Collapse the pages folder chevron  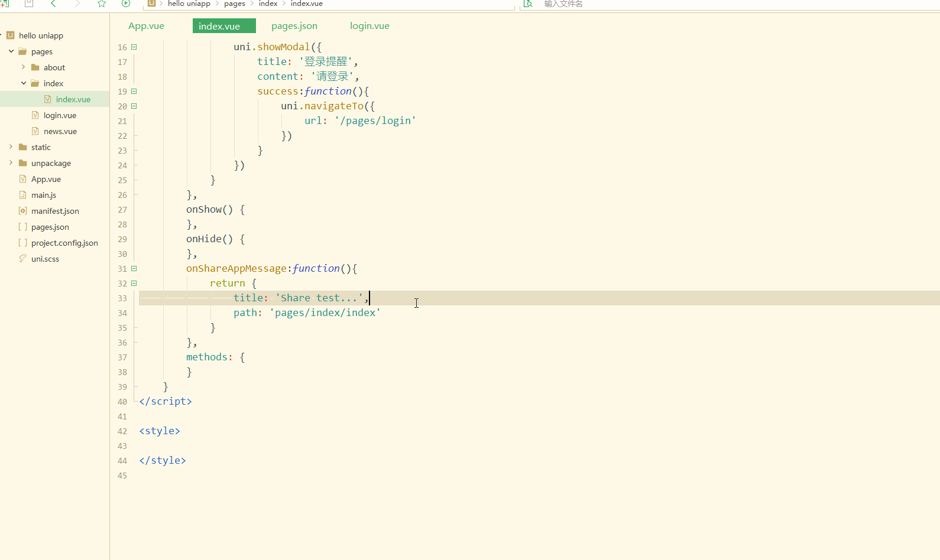11,51
